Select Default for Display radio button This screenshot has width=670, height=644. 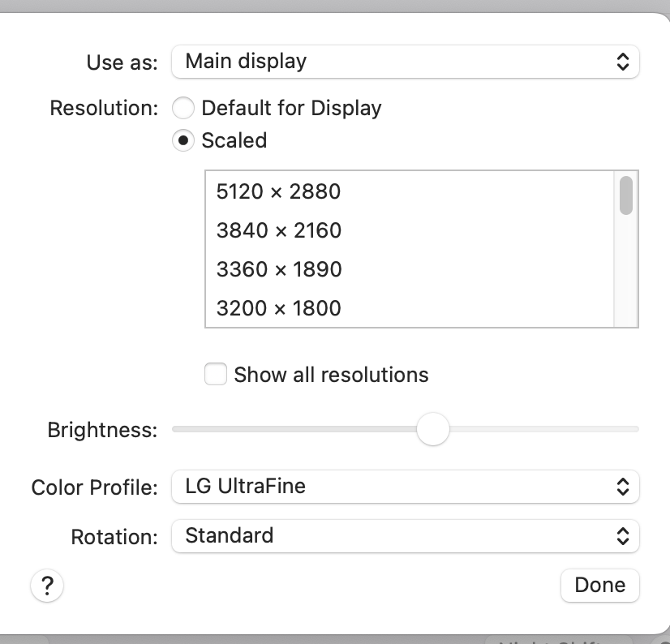tap(184, 108)
